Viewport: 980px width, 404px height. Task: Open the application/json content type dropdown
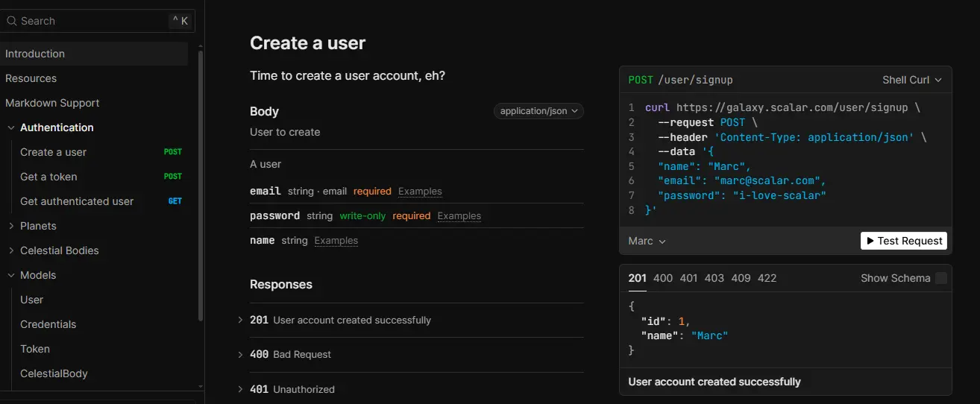(538, 111)
